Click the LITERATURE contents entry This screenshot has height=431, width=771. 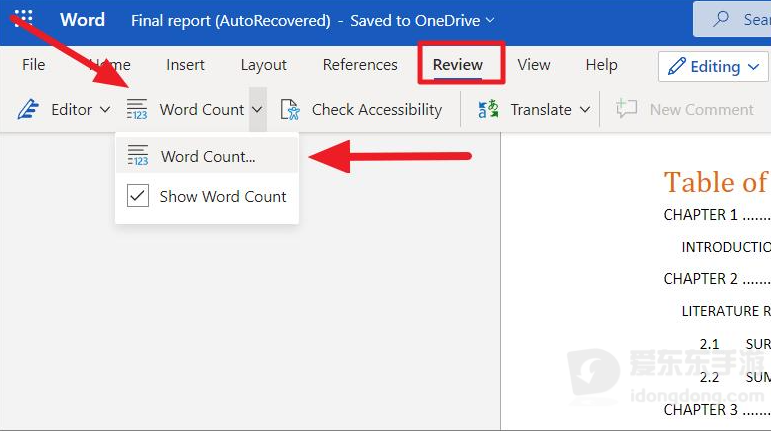point(726,311)
